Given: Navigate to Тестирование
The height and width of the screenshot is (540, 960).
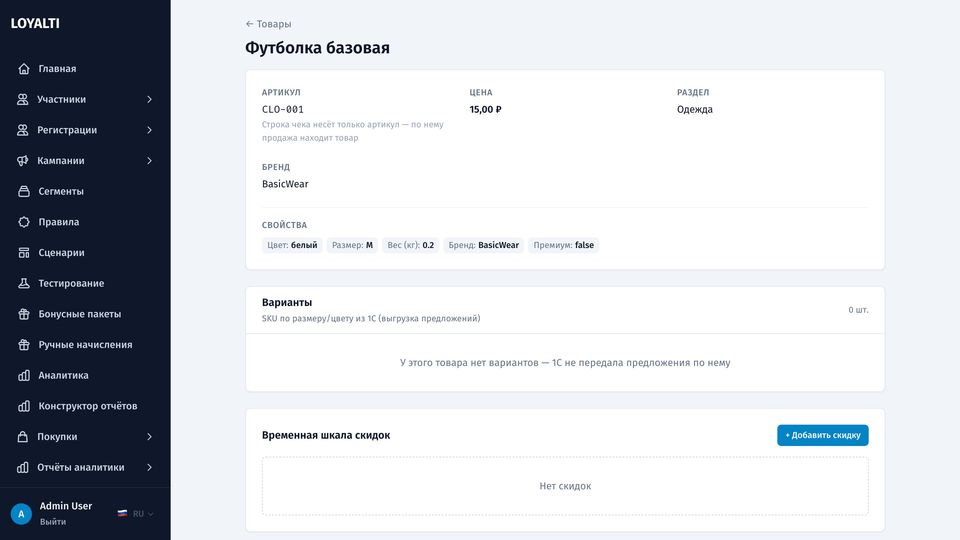Looking at the screenshot, I should coord(85,283).
